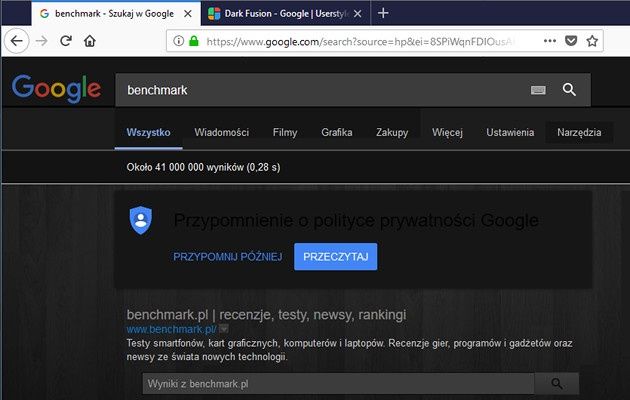
Task: Click the address bar URL
Action: [360, 41]
